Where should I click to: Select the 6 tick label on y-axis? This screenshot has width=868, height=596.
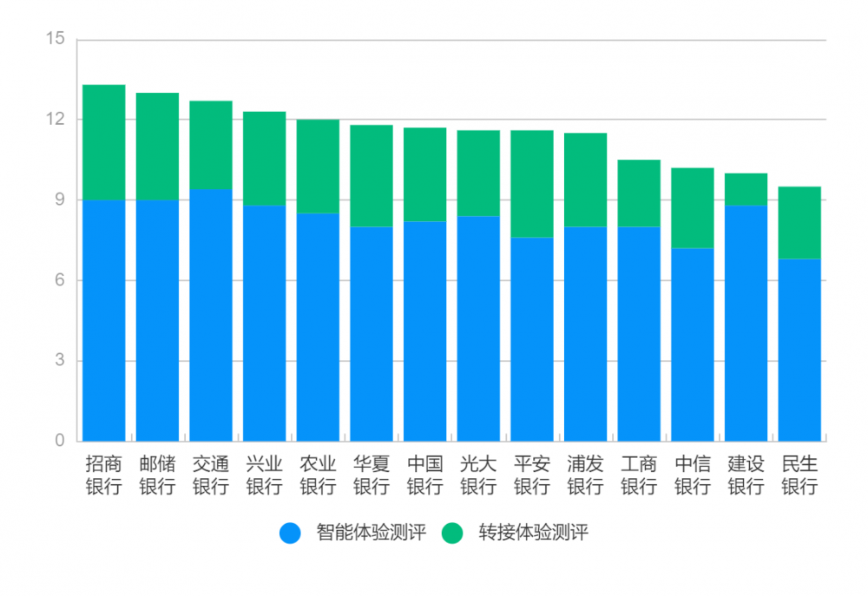click(x=60, y=280)
